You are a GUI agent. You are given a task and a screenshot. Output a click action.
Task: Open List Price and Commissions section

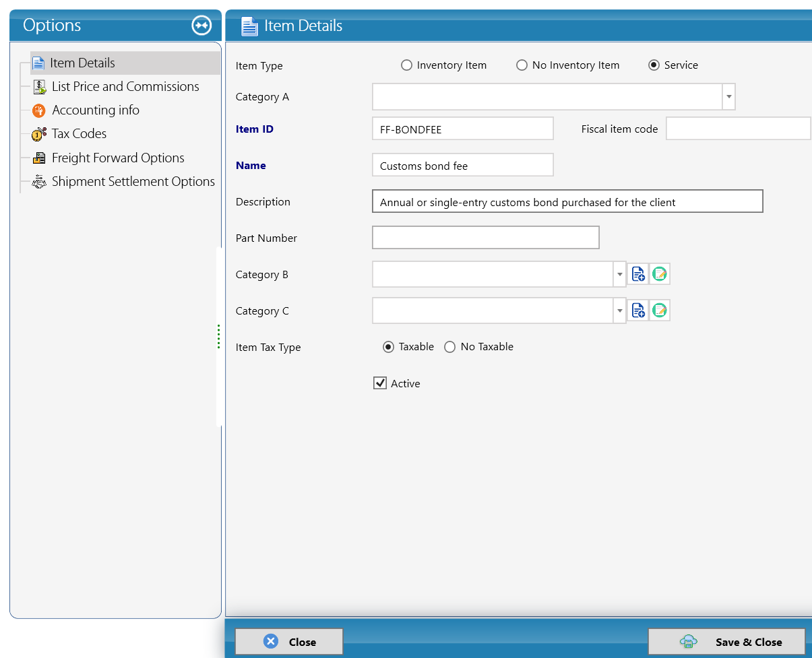(x=125, y=87)
